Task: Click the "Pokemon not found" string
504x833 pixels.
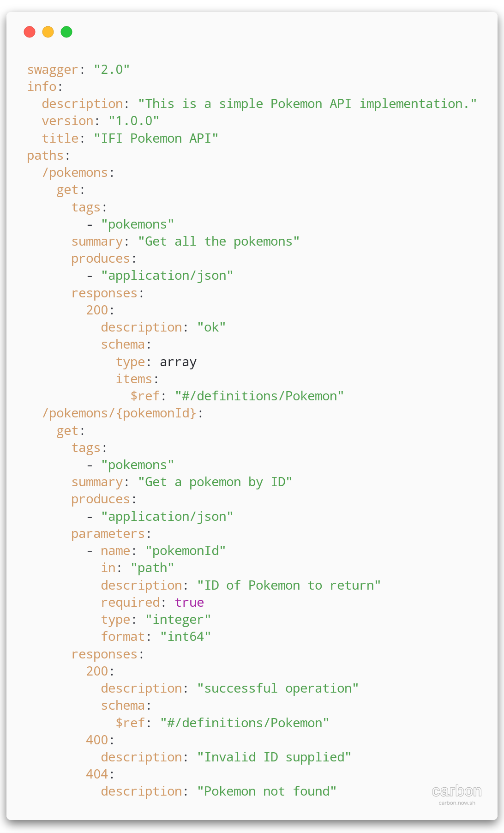Action: [x=267, y=791]
